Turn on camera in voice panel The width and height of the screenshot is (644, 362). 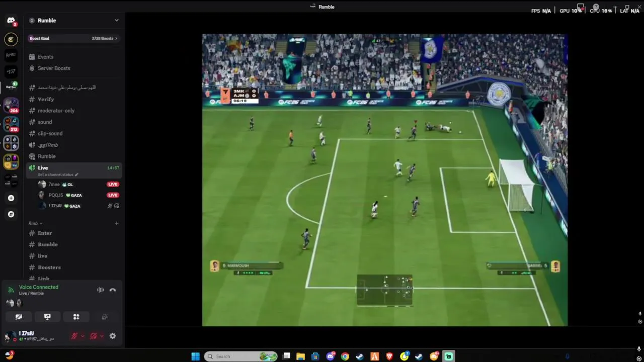click(x=19, y=317)
